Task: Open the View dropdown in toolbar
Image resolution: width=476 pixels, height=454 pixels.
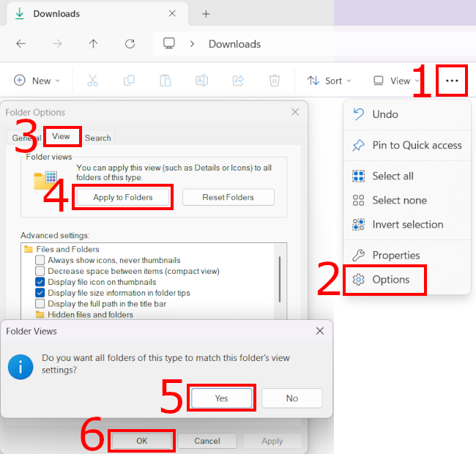Action: (x=396, y=81)
